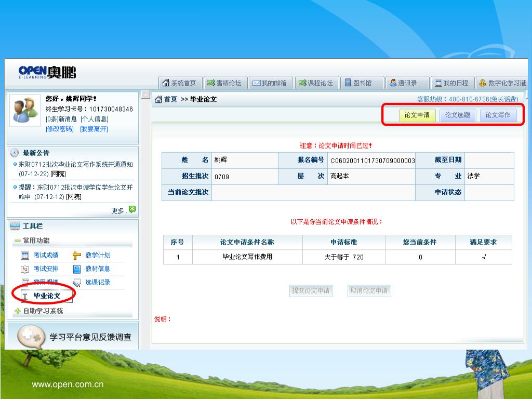Switch to the 论文写作 tab
The width and height of the screenshot is (532, 399).
click(498, 115)
